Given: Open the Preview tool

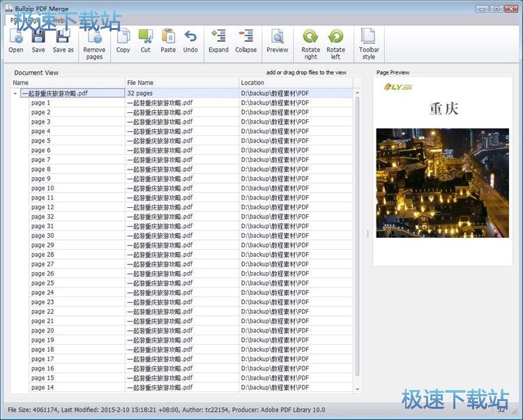Looking at the screenshot, I should (x=277, y=40).
